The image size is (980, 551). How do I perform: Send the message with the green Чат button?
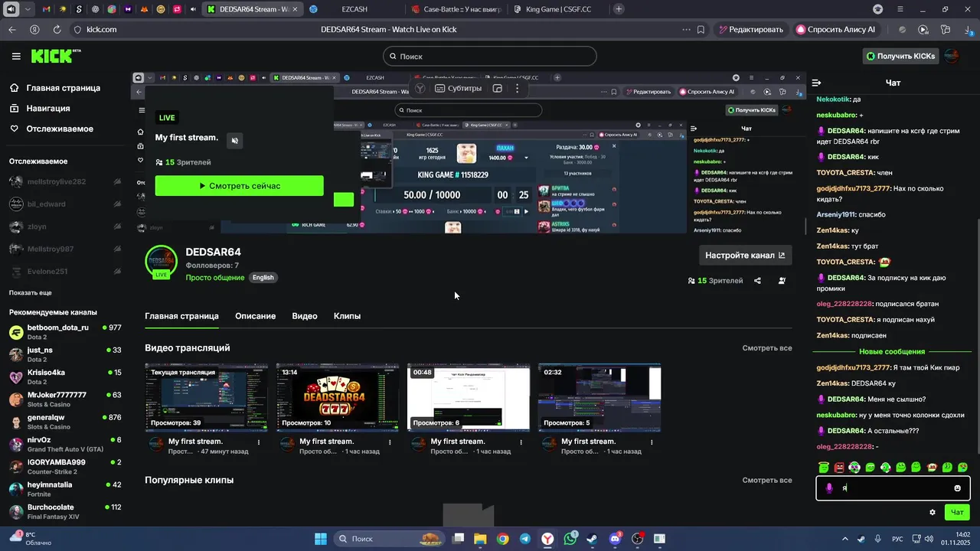pyautogui.click(x=957, y=513)
